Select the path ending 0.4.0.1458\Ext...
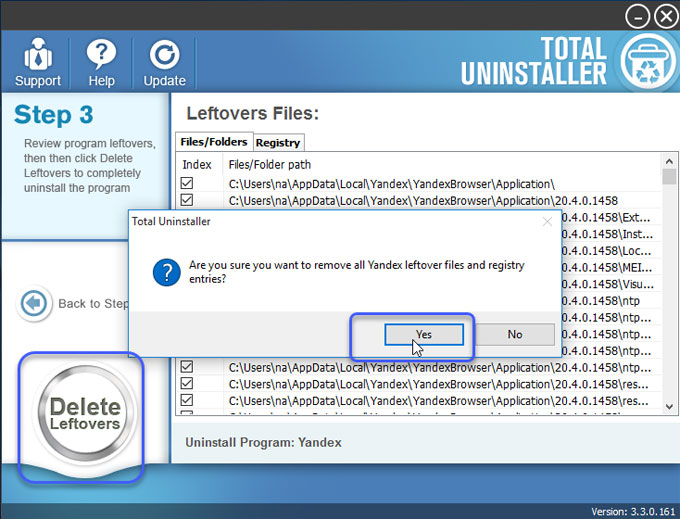Image resolution: width=680 pixels, height=519 pixels. 606,218
